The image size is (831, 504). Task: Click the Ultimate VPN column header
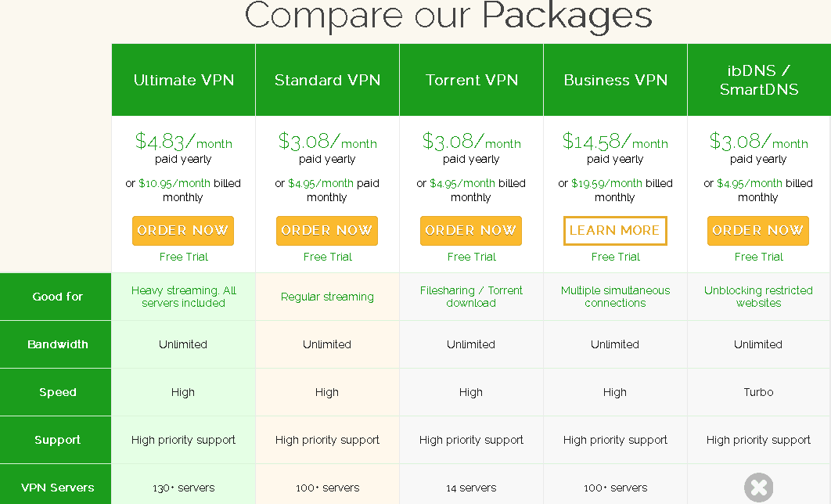point(183,80)
